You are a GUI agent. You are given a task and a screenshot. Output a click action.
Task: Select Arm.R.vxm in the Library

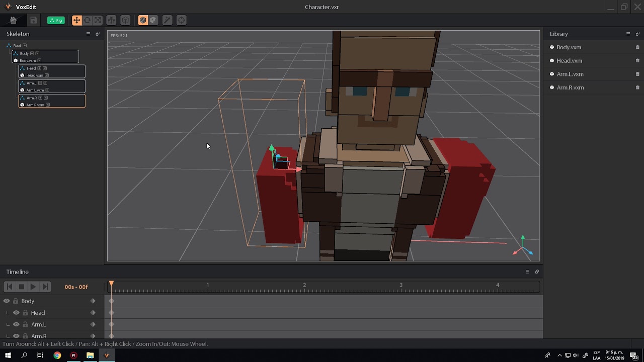point(570,87)
